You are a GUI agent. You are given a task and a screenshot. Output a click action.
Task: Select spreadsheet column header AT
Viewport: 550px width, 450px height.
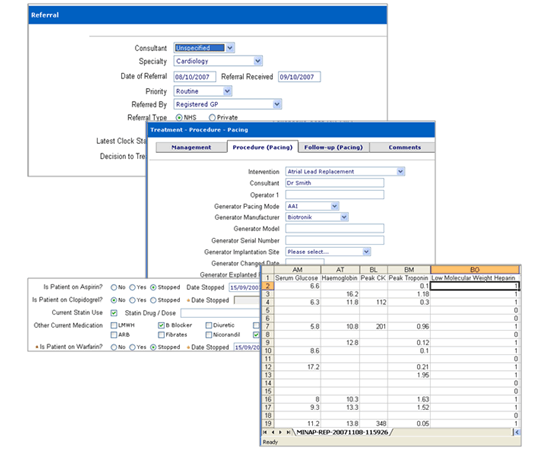coord(340,270)
